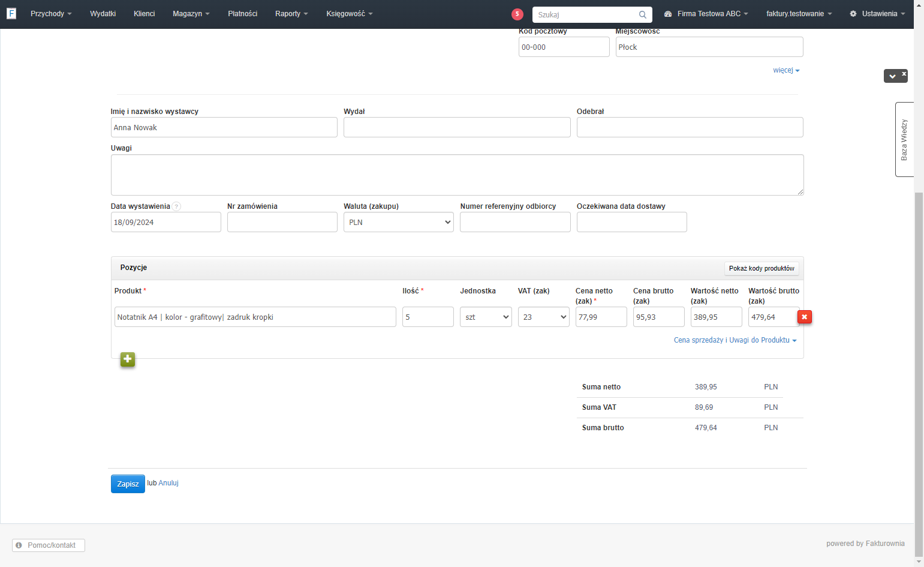924x567 pixels.
Task: Focus the Odebrał input field
Action: tap(690, 127)
